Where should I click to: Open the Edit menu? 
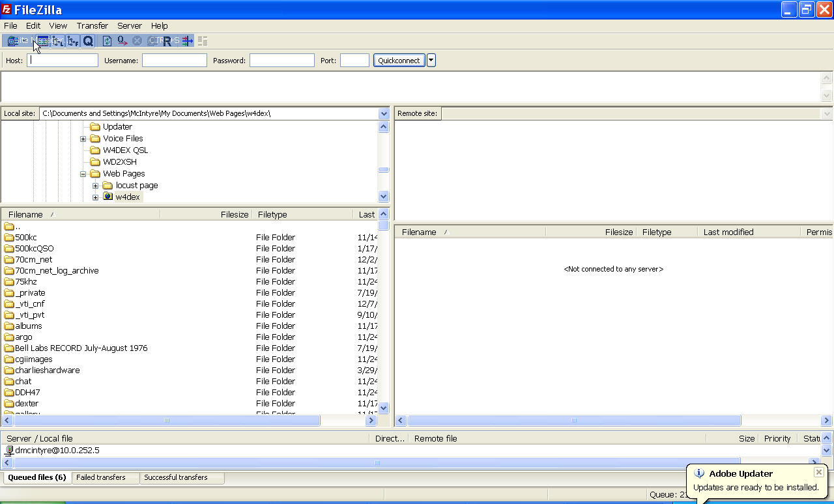33,25
